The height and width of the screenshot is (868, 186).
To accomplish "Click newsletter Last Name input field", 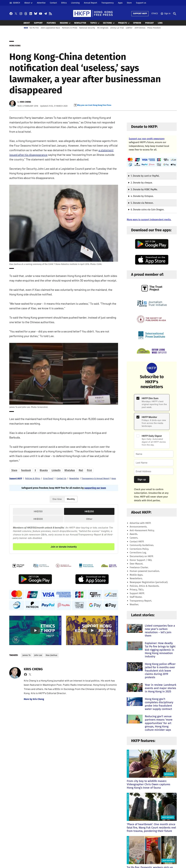I will [x=154, y=463].
